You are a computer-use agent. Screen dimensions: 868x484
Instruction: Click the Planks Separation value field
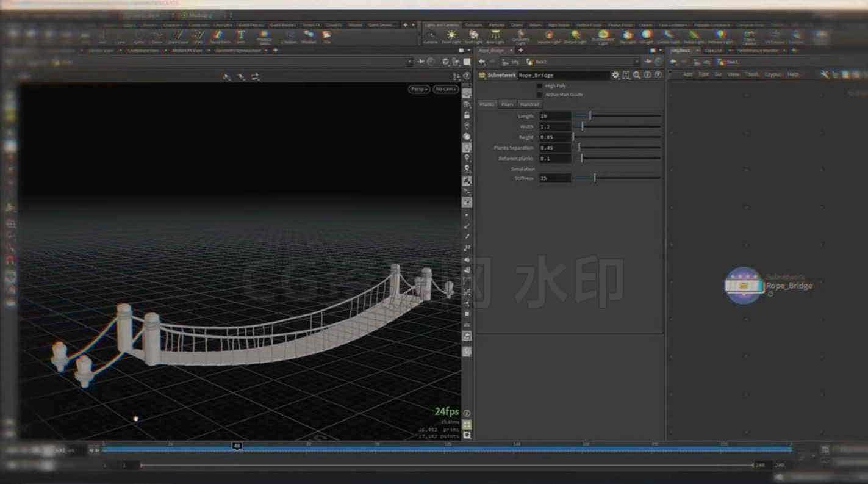tap(554, 148)
